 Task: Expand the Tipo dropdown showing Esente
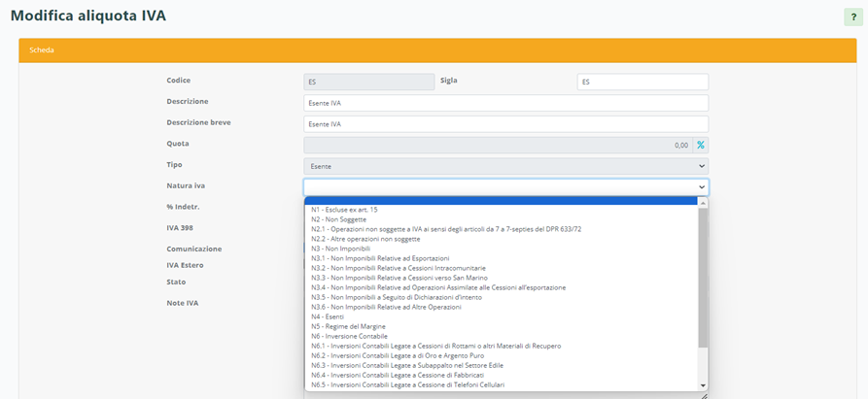pos(505,166)
